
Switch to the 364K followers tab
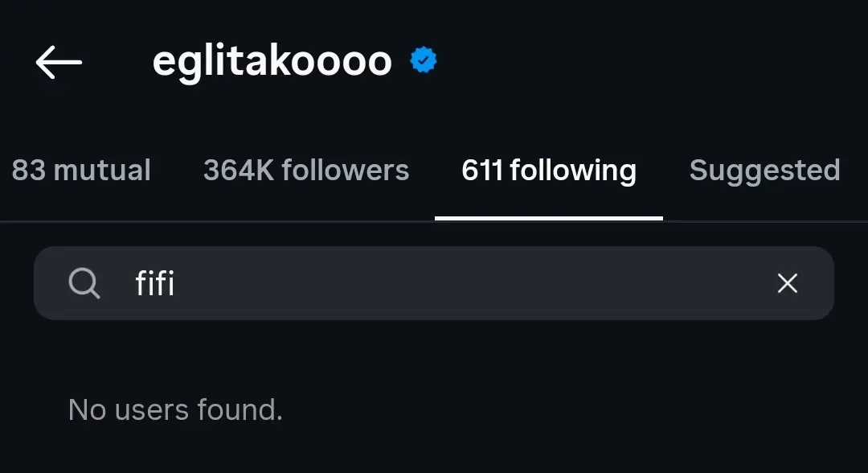click(306, 170)
